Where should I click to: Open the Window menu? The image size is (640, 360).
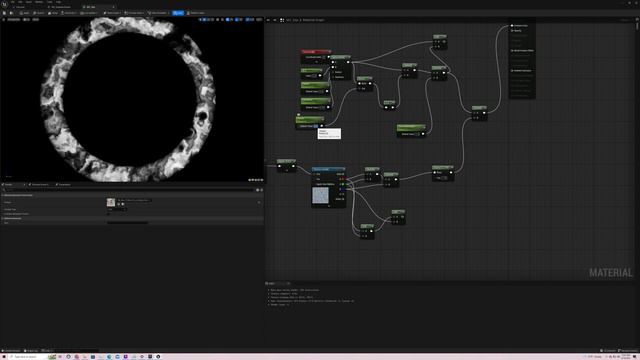(39, 2)
